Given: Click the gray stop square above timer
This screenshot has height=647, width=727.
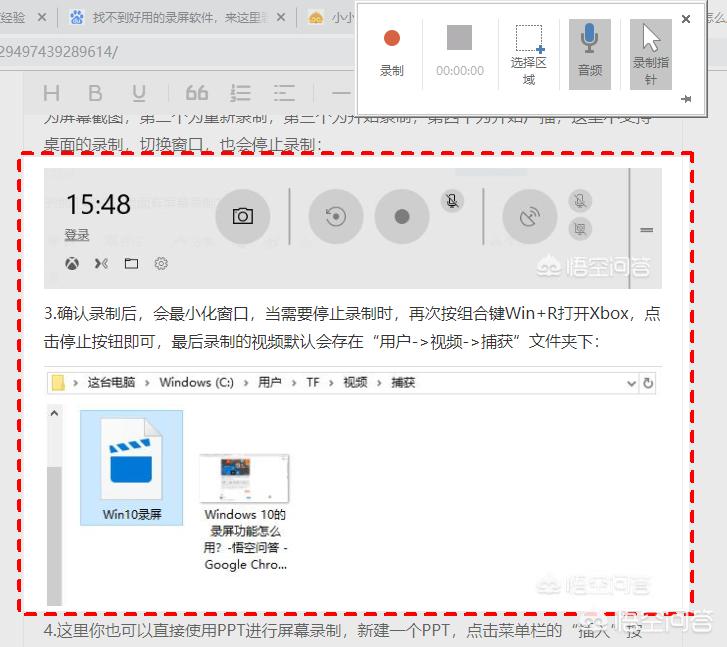Looking at the screenshot, I should pos(459,38).
